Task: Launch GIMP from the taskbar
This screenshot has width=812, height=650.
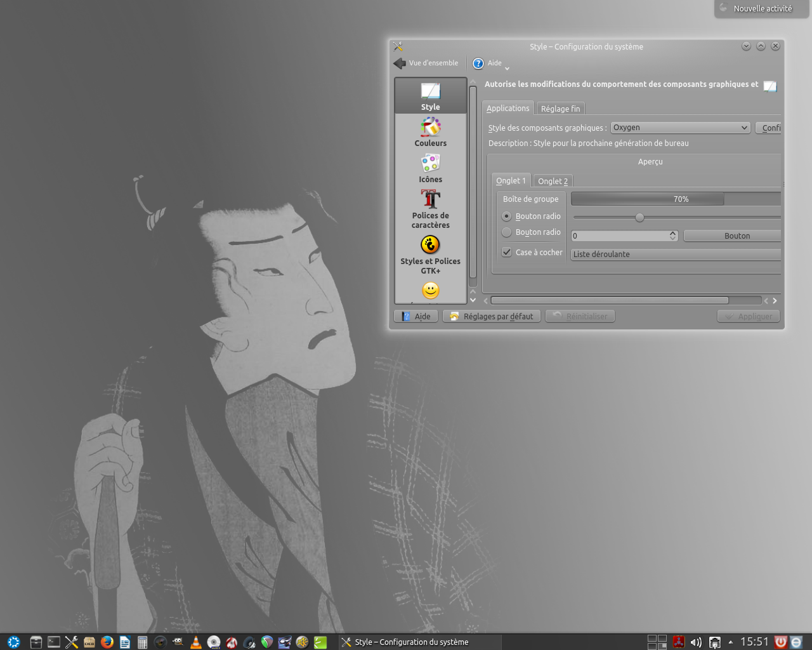Action: tap(178, 642)
